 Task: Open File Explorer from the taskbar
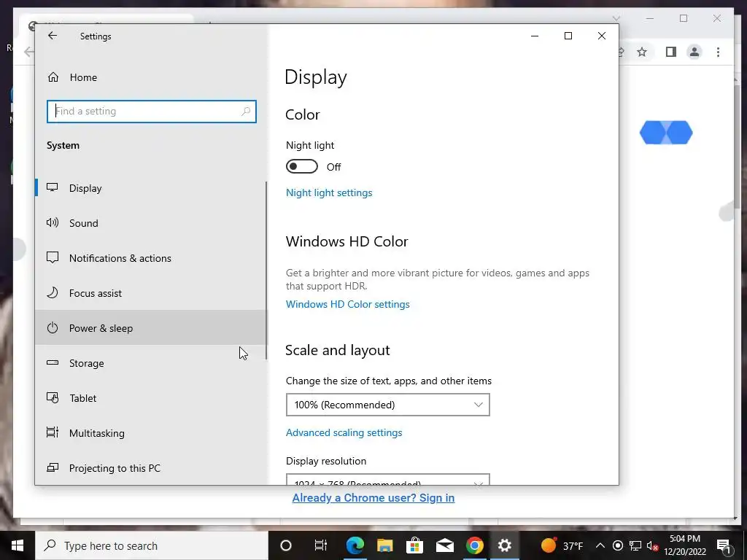(x=385, y=545)
